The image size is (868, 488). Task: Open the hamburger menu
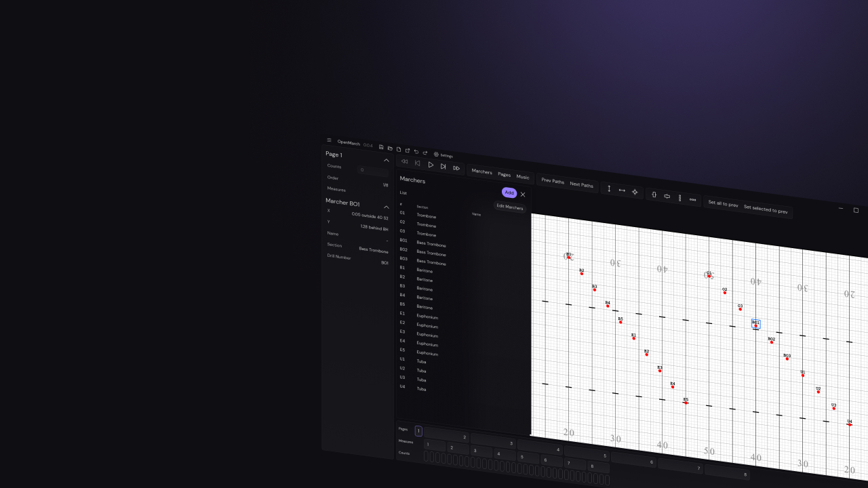click(x=329, y=140)
